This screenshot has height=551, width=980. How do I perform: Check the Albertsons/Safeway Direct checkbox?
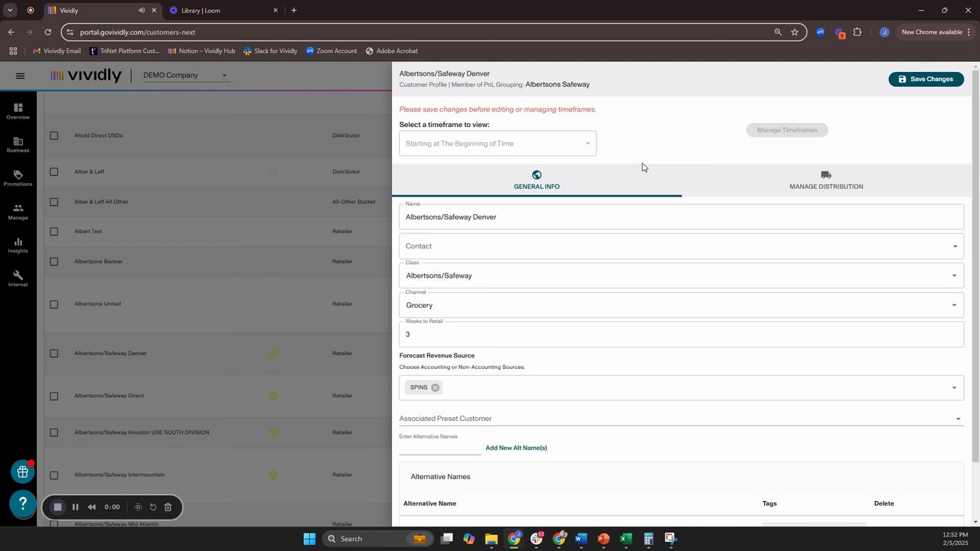[54, 396]
